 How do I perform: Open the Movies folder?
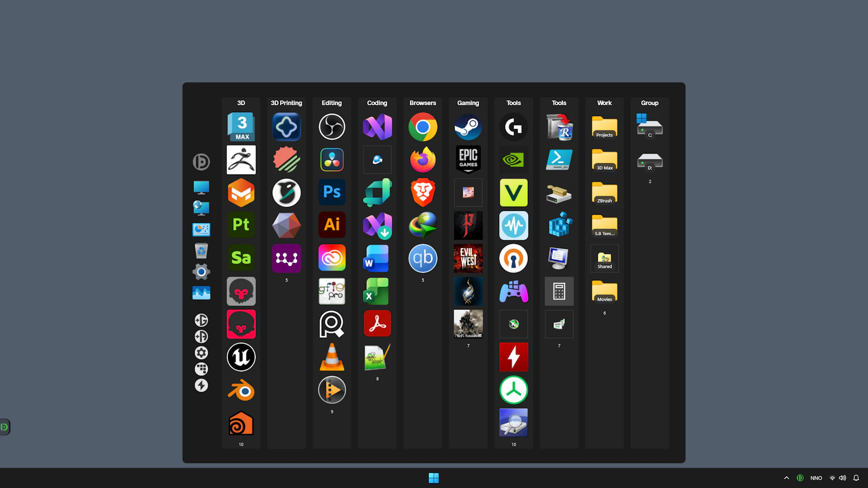pyautogui.click(x=605, y=291)
